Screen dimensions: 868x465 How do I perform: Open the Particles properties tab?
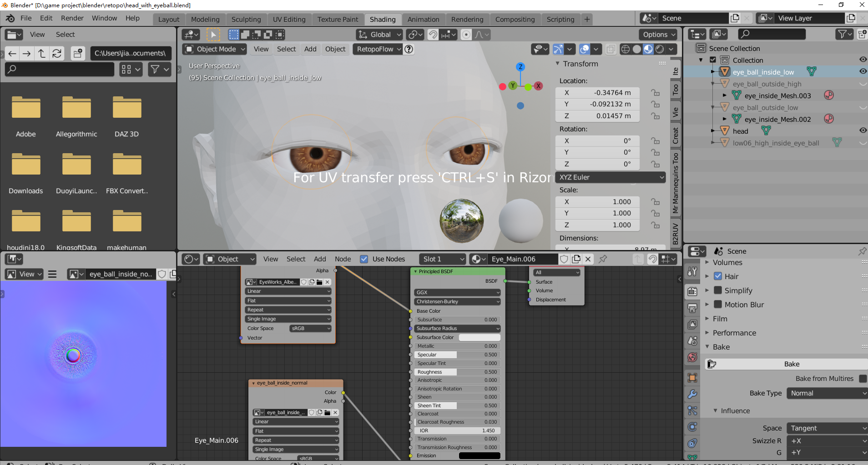pyautogui.click(x=692, y=410)
